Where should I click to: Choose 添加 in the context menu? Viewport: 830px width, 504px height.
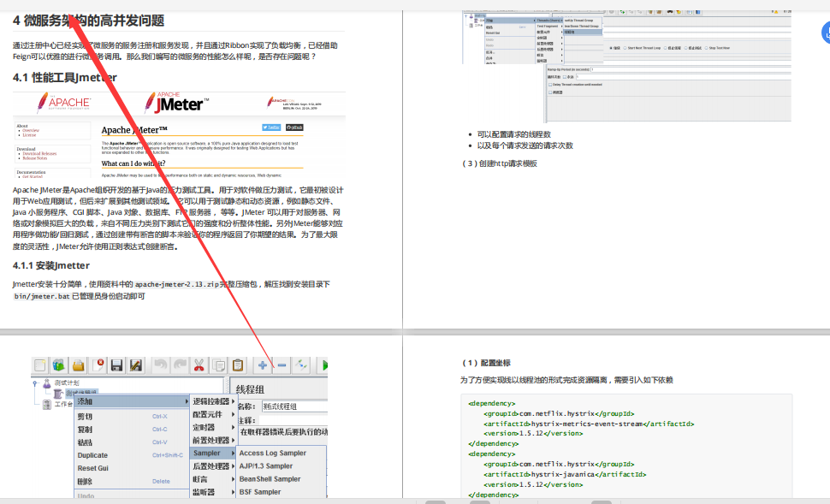[x=132, y=401]
